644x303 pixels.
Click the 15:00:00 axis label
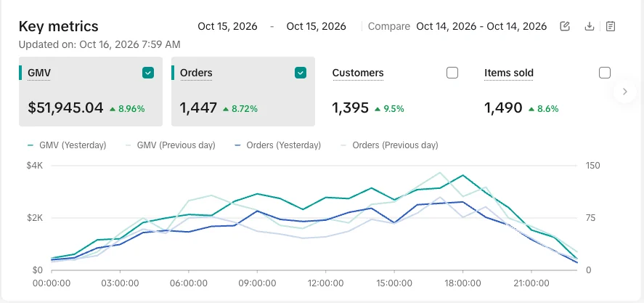click(394, 283)
